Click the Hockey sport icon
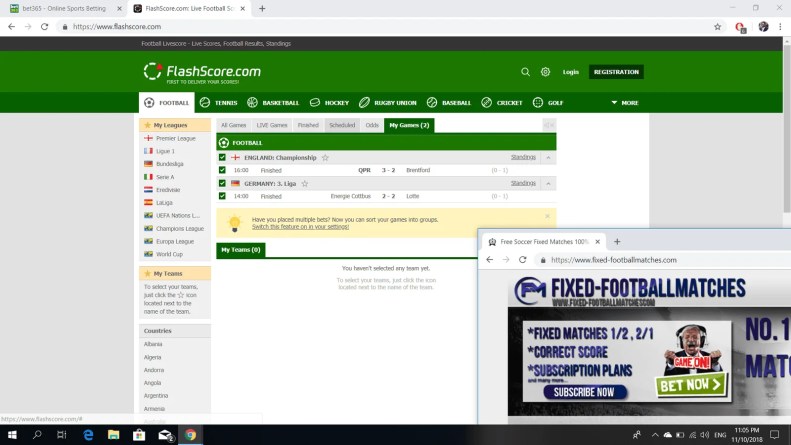791x445 pixels. [x=315, y=102]
